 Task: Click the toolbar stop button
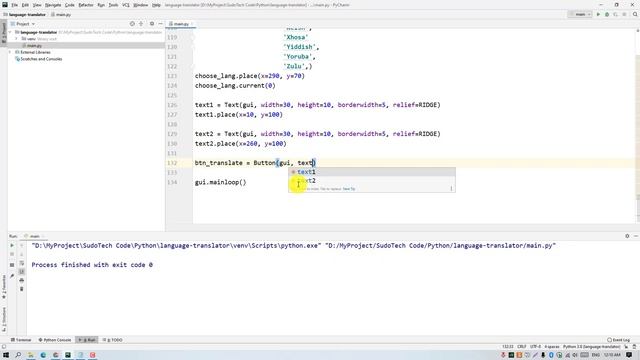coord(624,14)
